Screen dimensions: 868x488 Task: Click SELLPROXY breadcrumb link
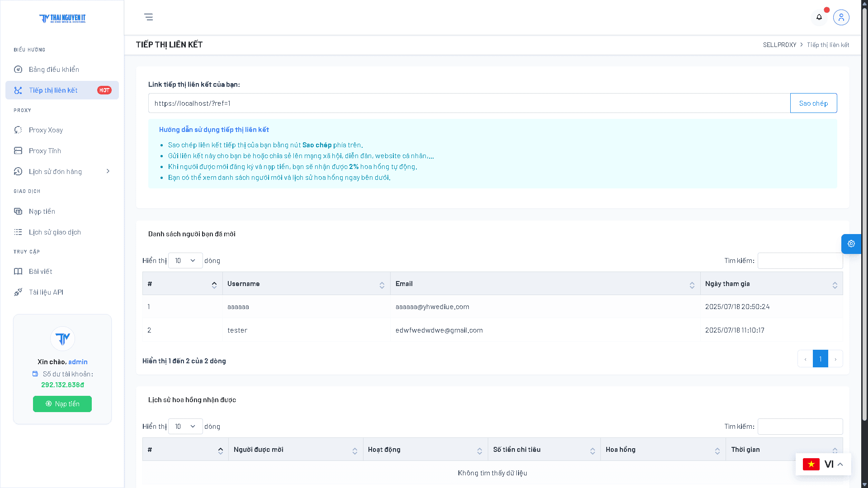tap(779, 45)
